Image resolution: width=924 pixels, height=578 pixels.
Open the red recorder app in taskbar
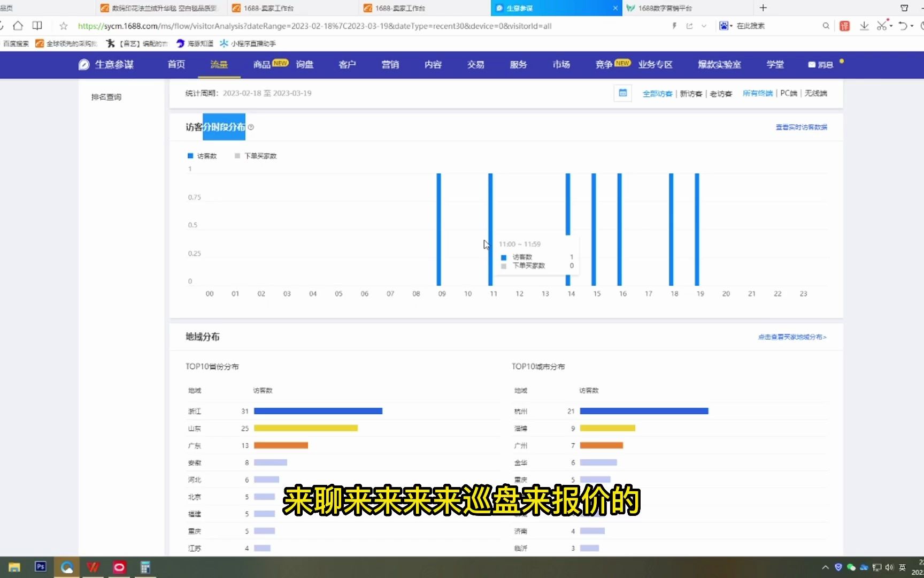119,567
